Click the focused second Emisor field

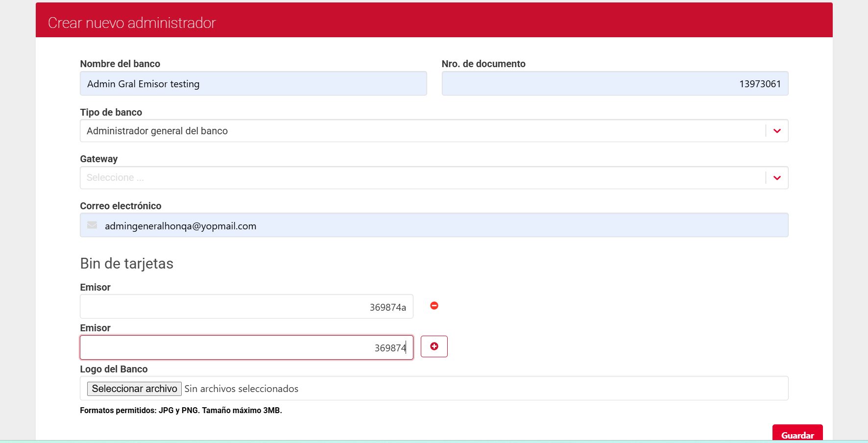[246, 348]
